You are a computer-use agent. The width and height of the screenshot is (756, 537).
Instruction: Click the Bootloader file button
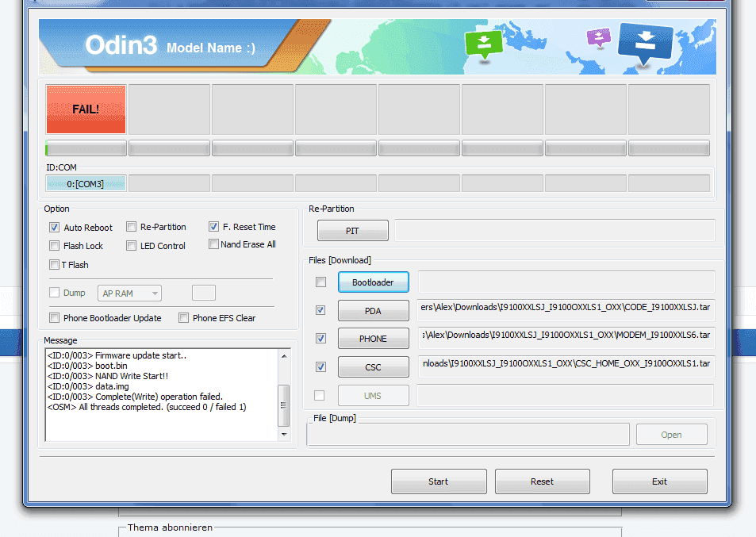pos(373,282)
